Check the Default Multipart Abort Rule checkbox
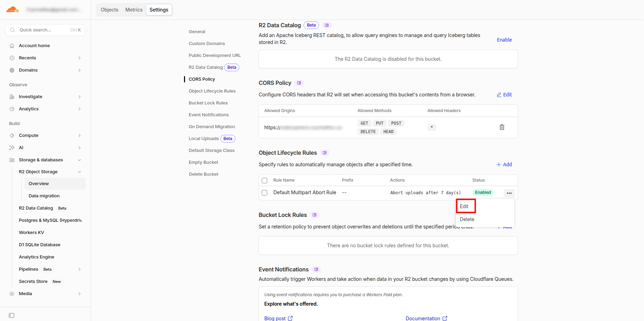Image resolution: width=644 pixels, height=321 pixels. pyautogui.click(x=264, y=193)
